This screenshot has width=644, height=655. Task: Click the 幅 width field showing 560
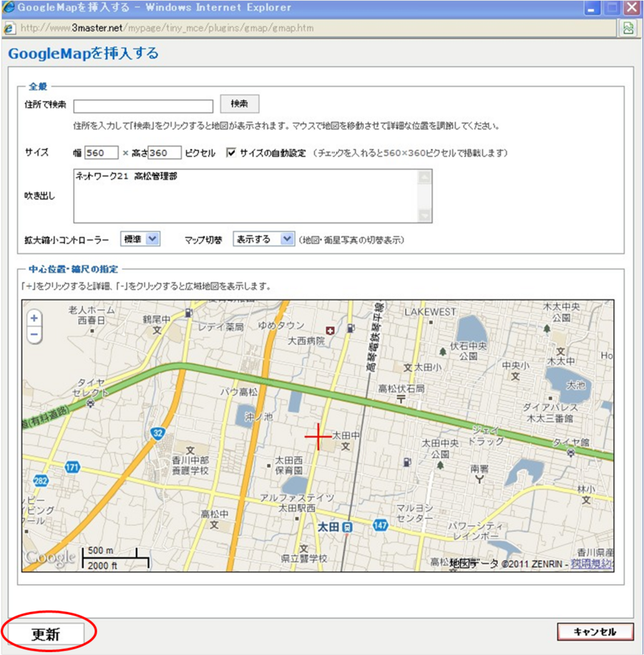pyautogui.click(x=102, y=153)
